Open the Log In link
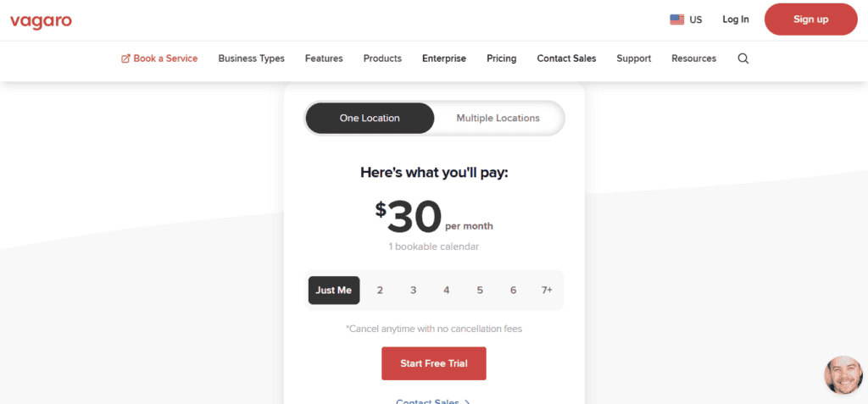 click(736, 19)
